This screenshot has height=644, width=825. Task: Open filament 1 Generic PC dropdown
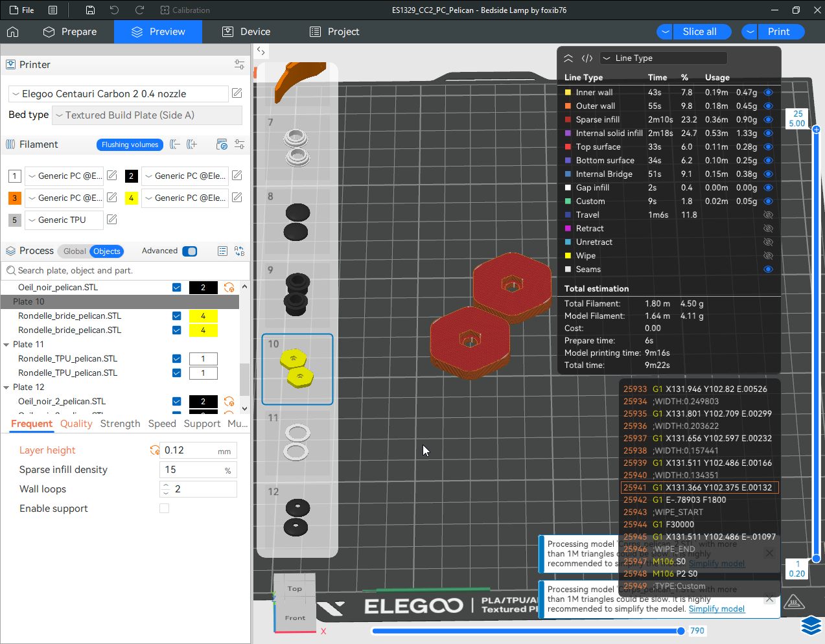pyautogui.click(x=64, y=176)
